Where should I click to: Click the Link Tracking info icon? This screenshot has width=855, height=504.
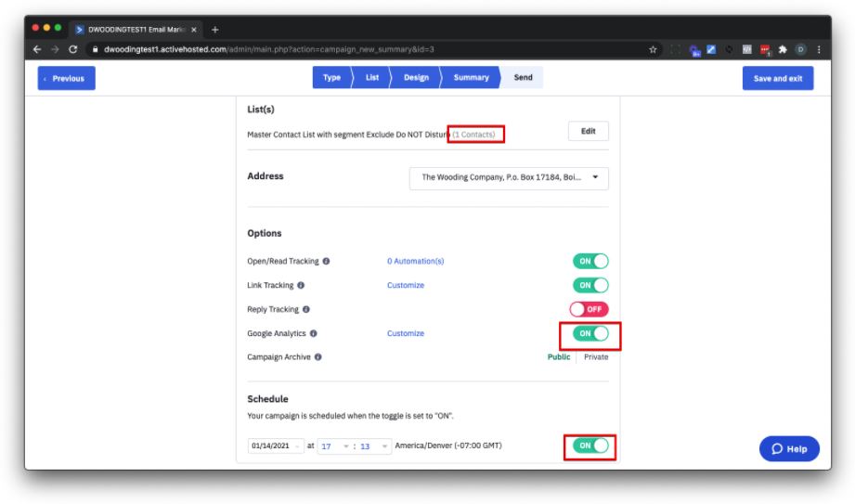coord(301,286)
